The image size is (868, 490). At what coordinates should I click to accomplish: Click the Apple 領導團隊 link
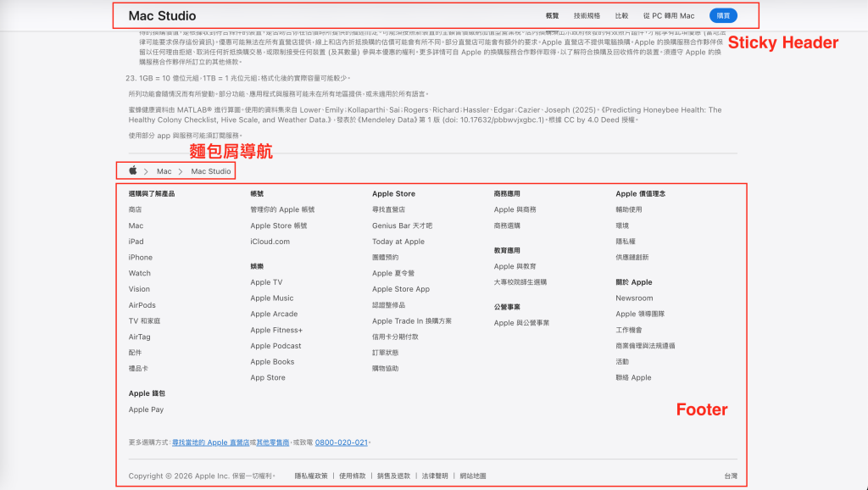click(x=640, y=314)
